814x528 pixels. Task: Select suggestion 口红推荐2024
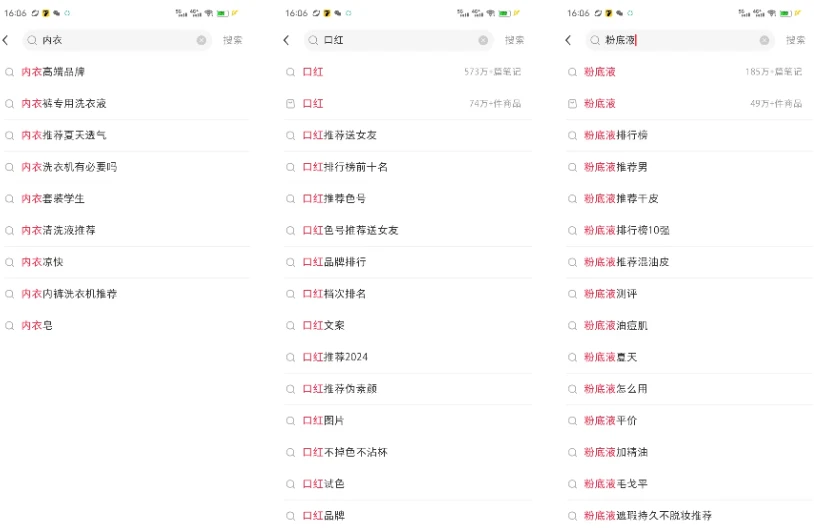335,357
